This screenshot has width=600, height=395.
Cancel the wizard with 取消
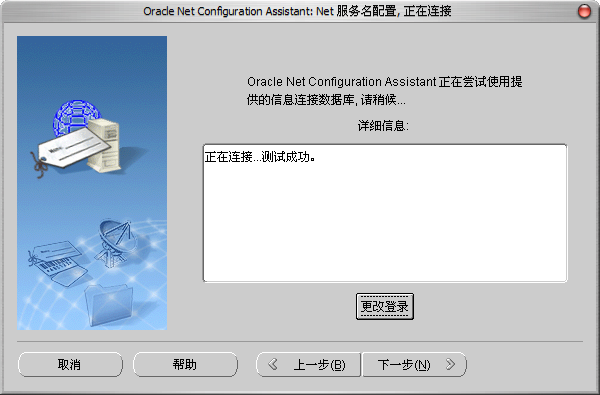[70, 364]
